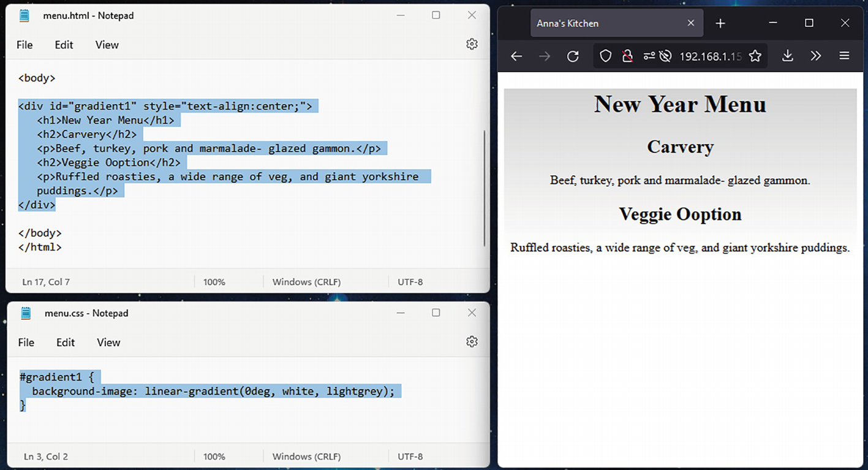Click the menu.html vertical scrollbar
Viewport: 868px width, 470px height.
point(485,188)
